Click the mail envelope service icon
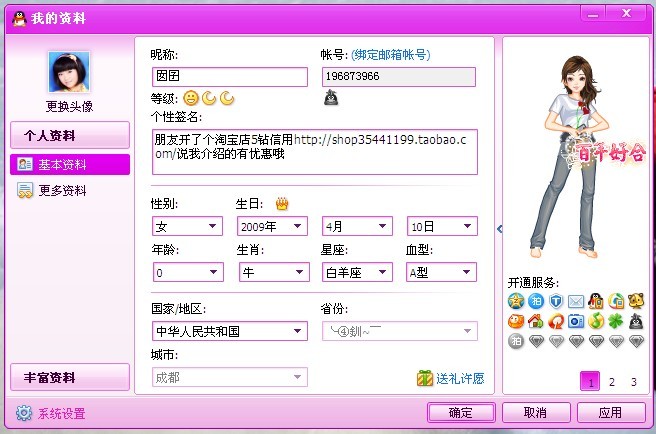The height and width of the screenshot is (434, 656). click(576, 301)
